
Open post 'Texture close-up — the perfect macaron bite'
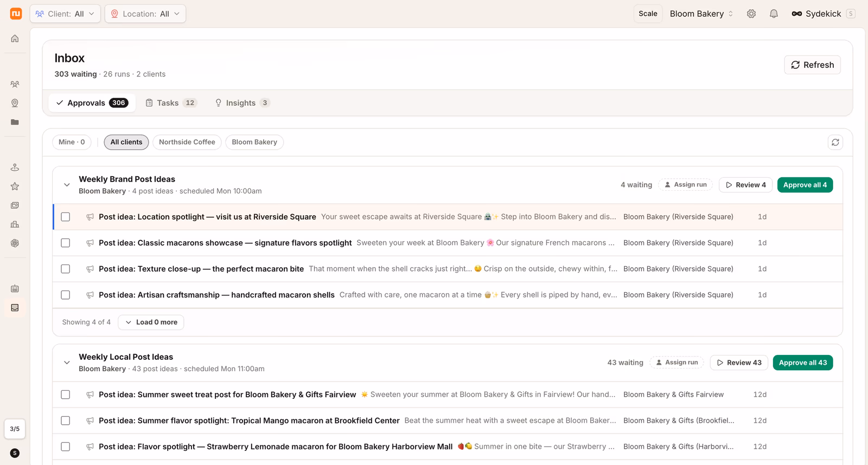tap(201, 269)
